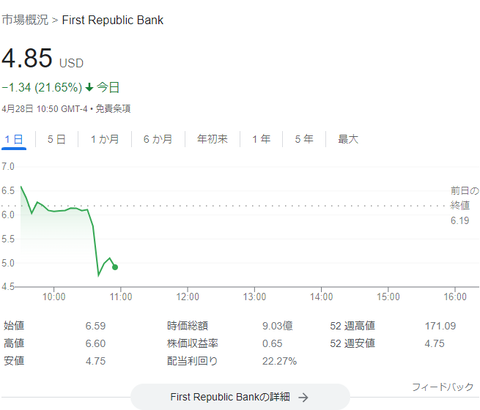This screenshot has width=480, height=410.
Task: Select the 1日 tab
Action: coord(14,139)
